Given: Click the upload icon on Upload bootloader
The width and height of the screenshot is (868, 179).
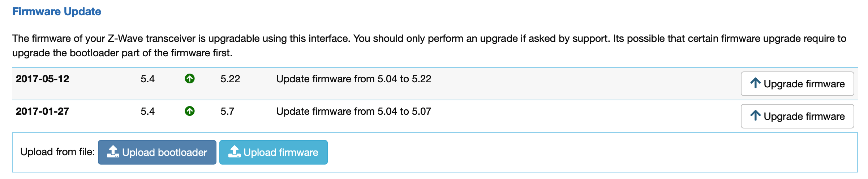Looking at the screenshot, I should (113, 152).
